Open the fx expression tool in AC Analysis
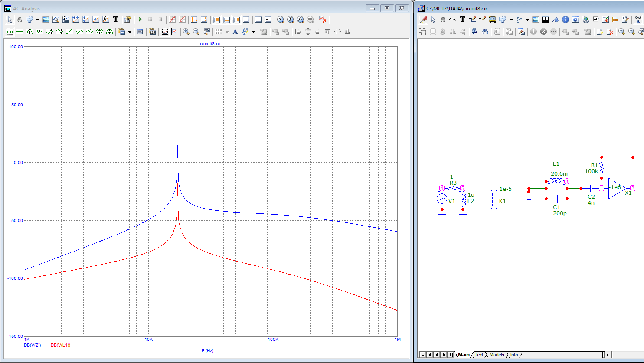 [106, 20]
